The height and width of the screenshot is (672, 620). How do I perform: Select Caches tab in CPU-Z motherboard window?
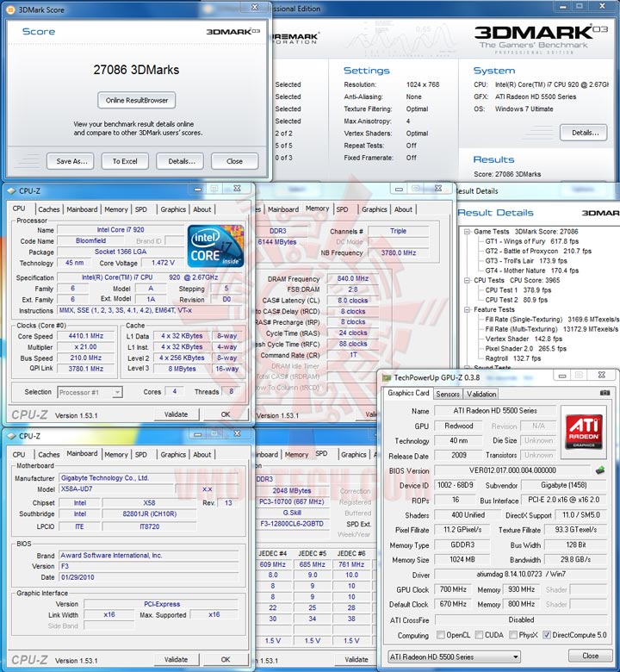tap(49, 454)
